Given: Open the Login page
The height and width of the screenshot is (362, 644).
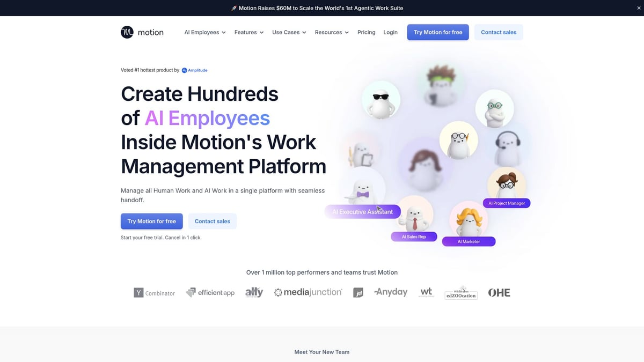Looking at the screenshot, I should pos(391,32).
